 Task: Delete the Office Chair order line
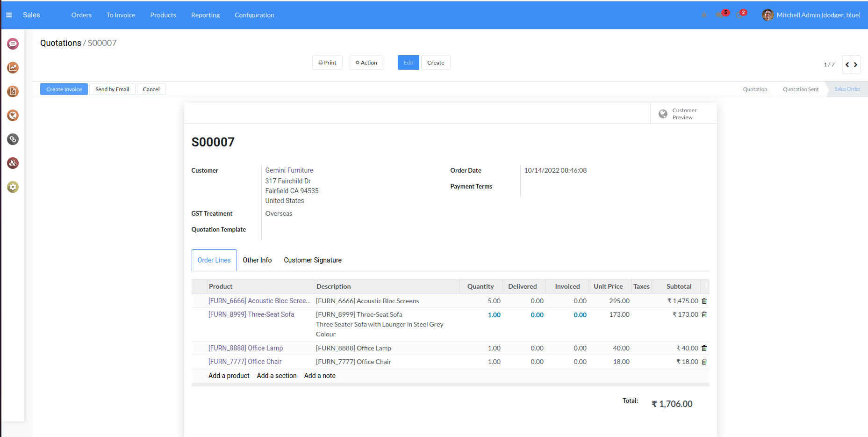(x=704, y=362)
